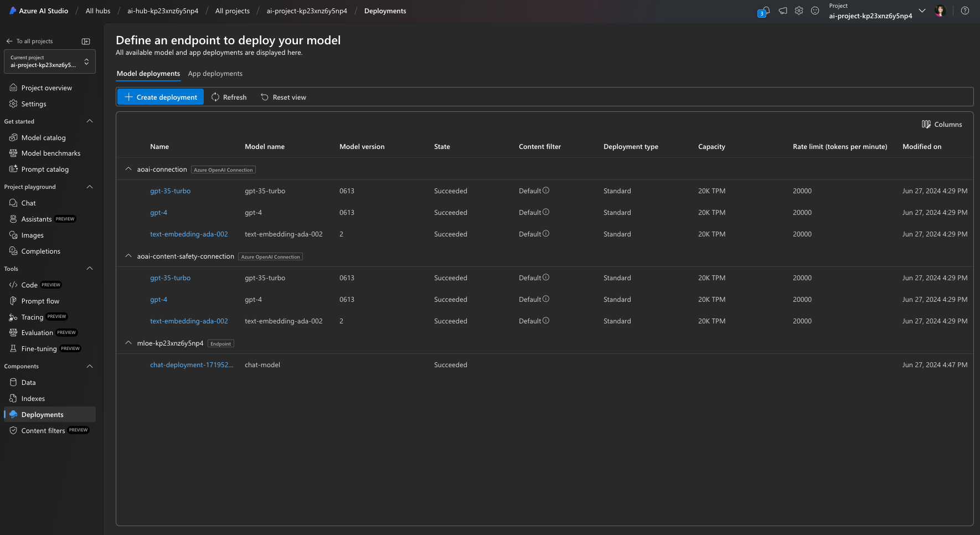Click the Prompt catalog icon

tap(13, 169)
